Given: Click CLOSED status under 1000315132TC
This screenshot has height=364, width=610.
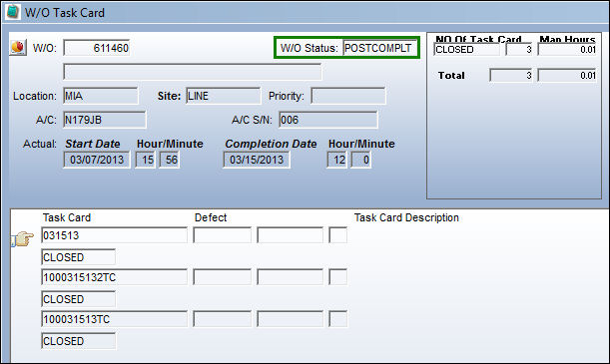Looking at the screenshot, I should coord(78,299).
